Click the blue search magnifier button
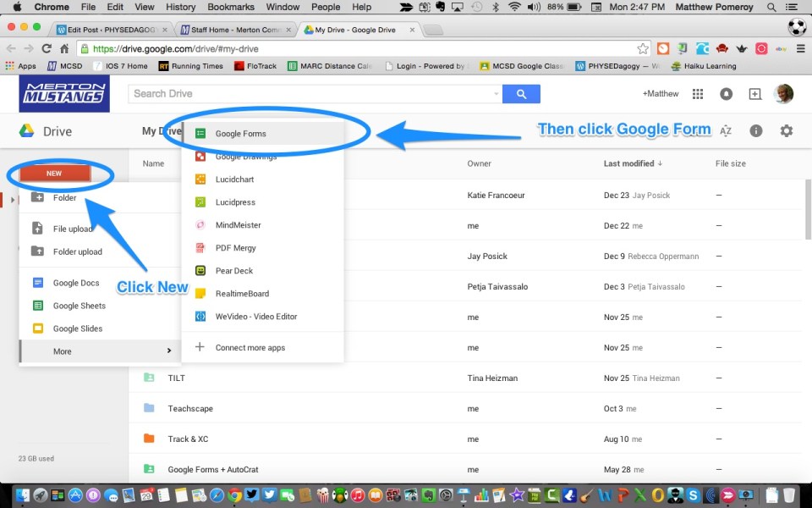Viewport: 812px width, 508px height. tap(521, 94)
